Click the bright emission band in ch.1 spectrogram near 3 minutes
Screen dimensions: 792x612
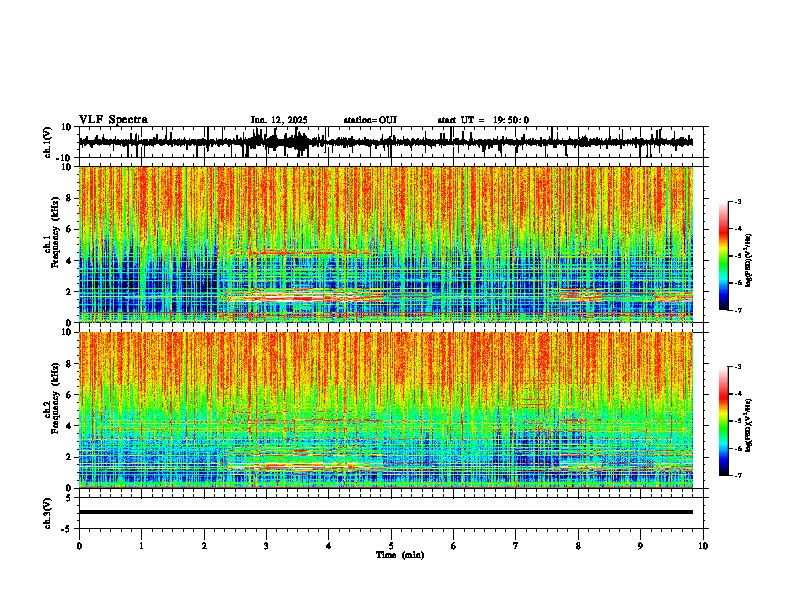tap(303, 297)
